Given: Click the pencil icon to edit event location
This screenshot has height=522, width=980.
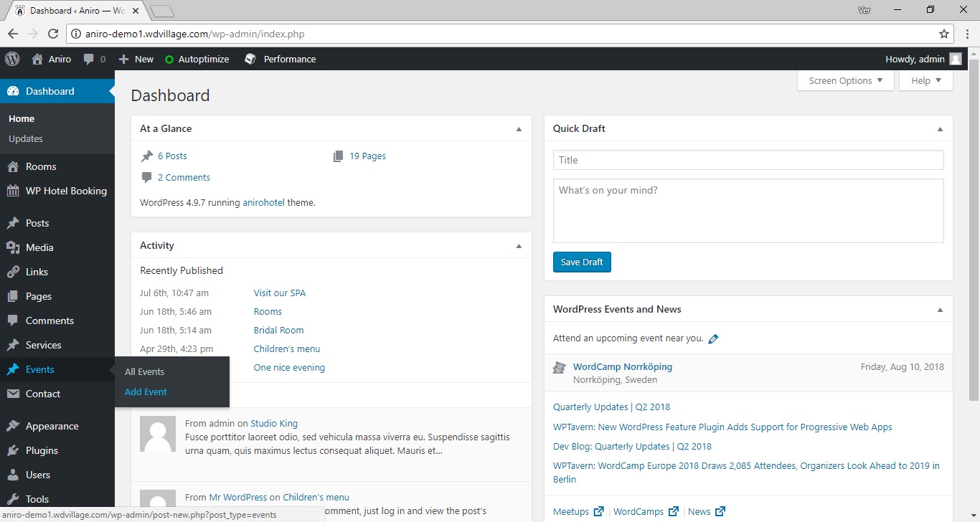Looking at the screenshot, I should point(713,339).
